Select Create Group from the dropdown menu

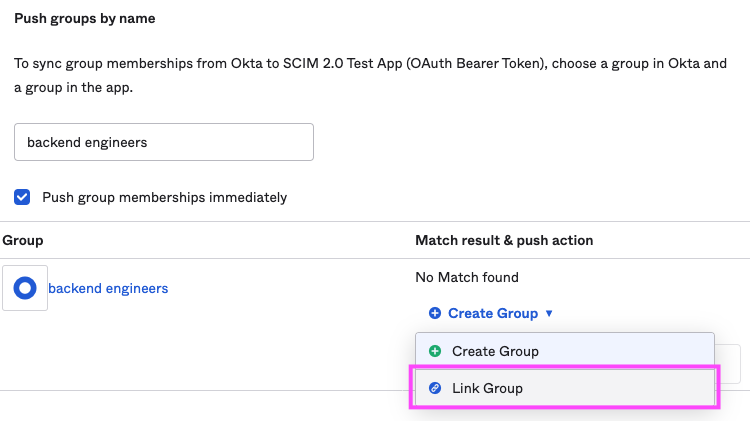(495, 351)
